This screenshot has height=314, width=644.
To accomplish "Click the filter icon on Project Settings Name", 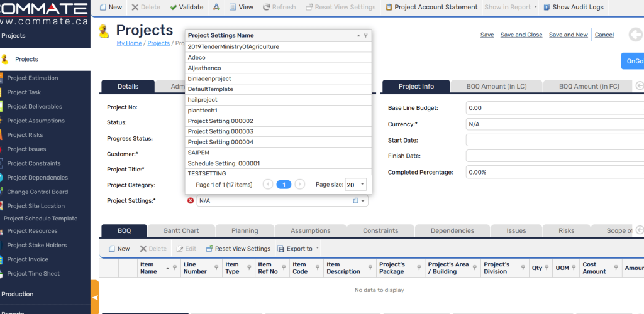I will (x=366, y=36).
